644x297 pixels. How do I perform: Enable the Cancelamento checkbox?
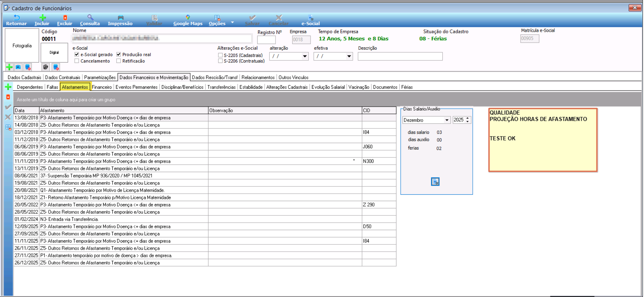[x=77, y=61]
